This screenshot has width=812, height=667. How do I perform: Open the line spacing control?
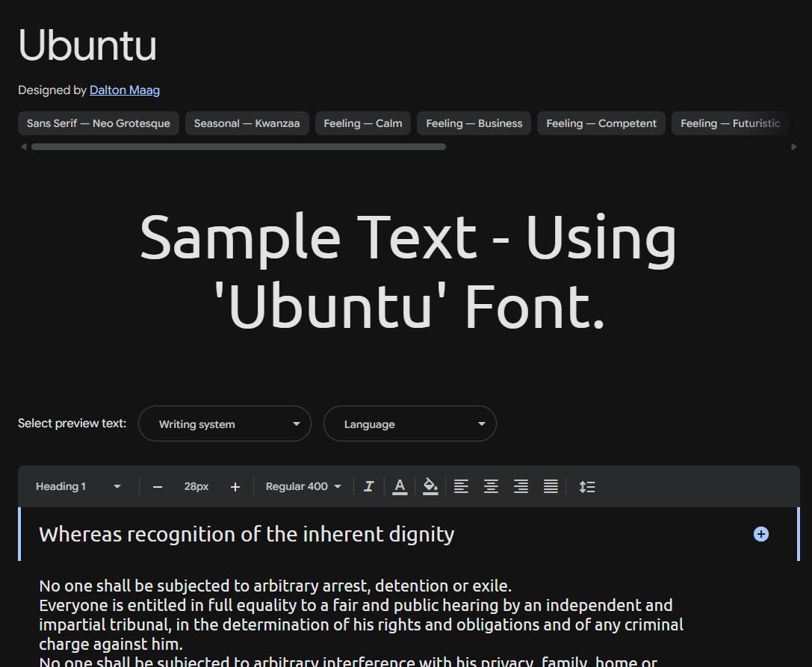[586, 487]
